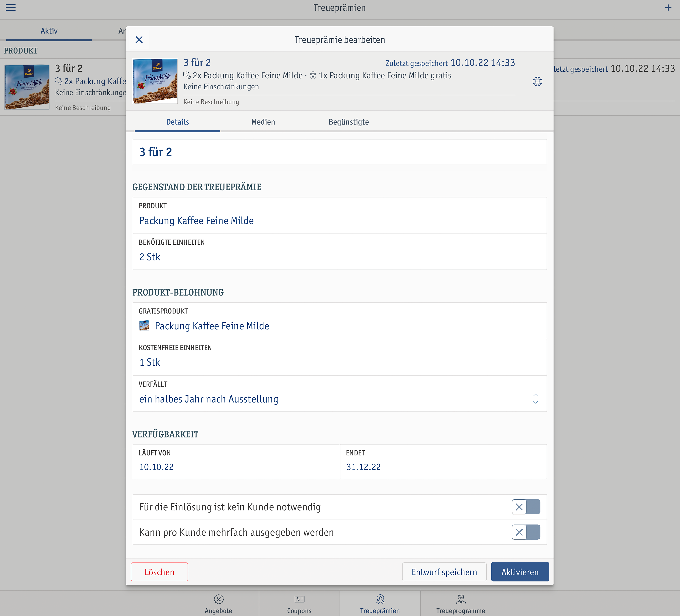Open Produkt field Packung Kaffee Feine Milde
Image resolution: width=680 pixels, height=616 pixels.
340,215
